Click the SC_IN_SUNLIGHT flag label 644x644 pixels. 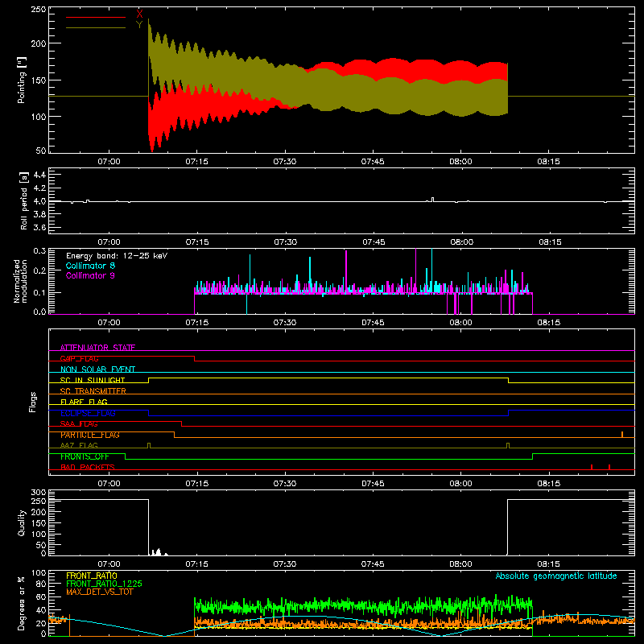[93, 380]
